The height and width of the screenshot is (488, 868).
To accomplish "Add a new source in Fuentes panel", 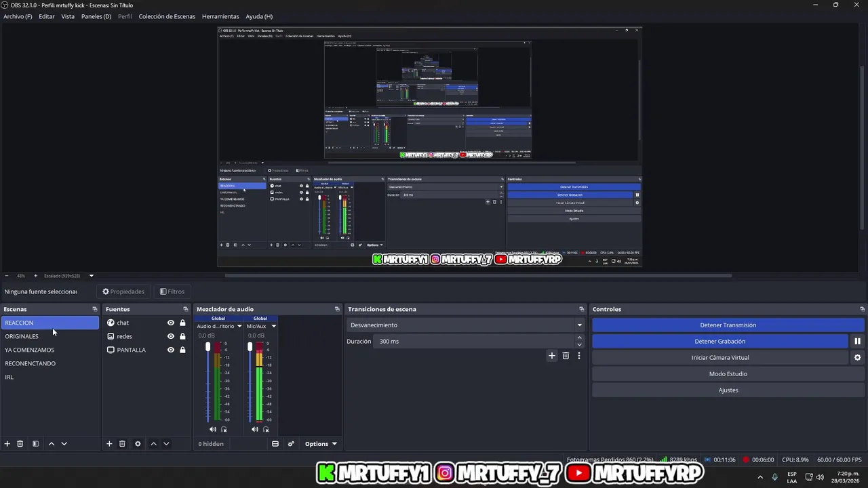I will tap(109, 444).
